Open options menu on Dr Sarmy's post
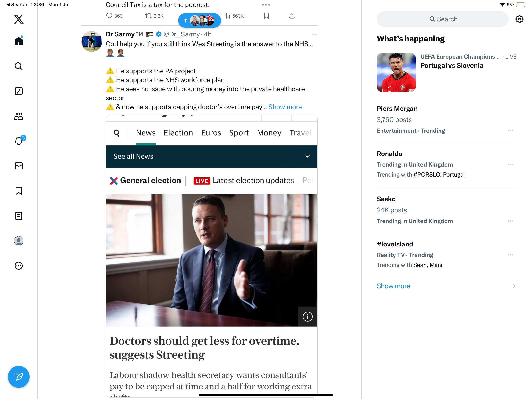 coord(314,34)
